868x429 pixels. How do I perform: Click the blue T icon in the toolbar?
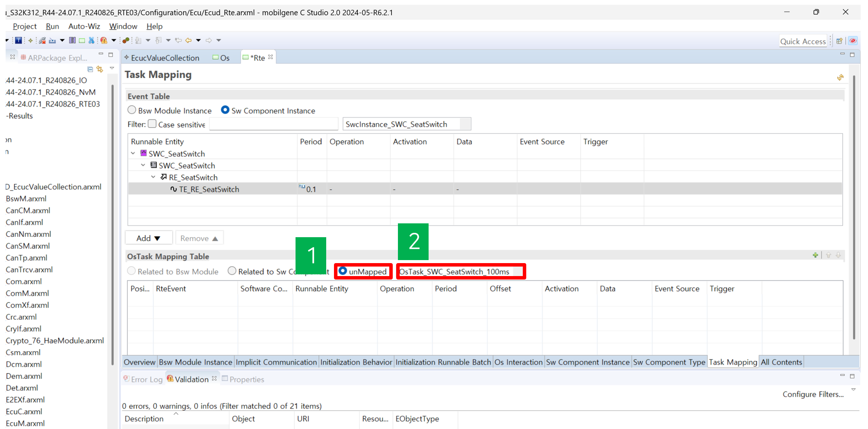pyautogui.click(x=19, y=40)
